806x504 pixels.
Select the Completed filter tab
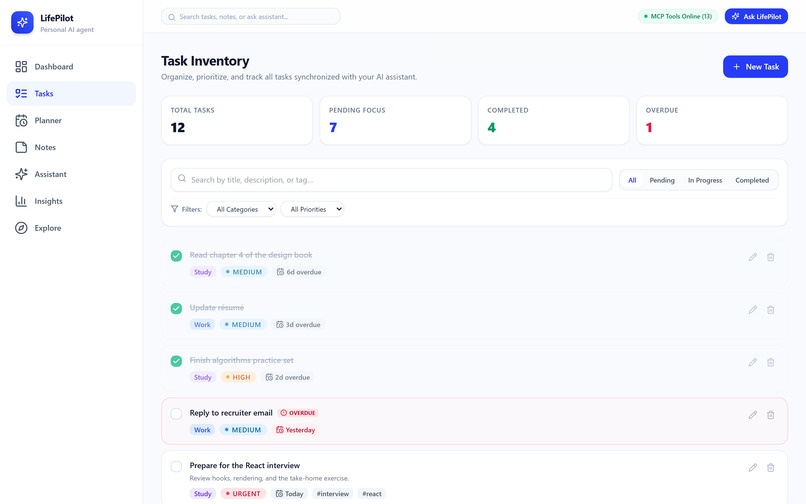point(752,180)
